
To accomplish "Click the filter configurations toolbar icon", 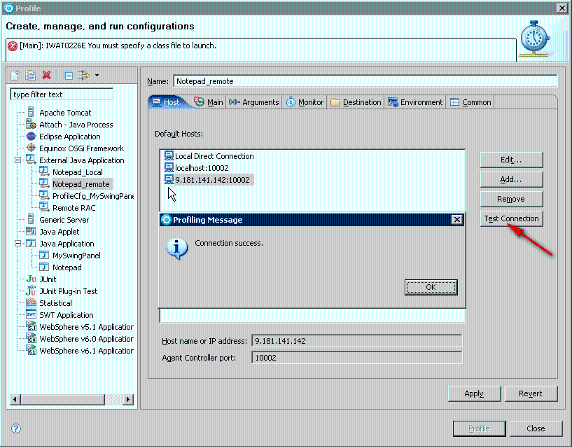I will (x=84, y=75).
